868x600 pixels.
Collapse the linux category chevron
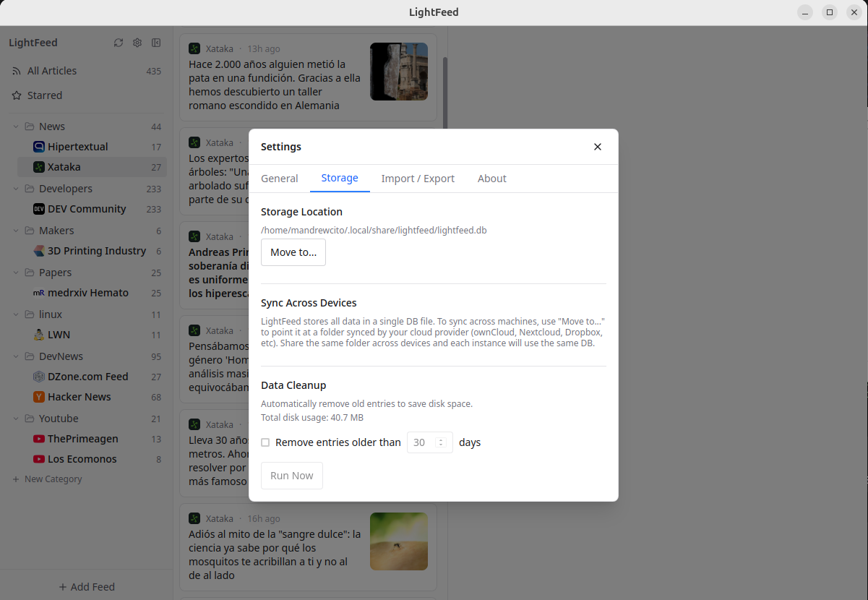pos(16,314)
